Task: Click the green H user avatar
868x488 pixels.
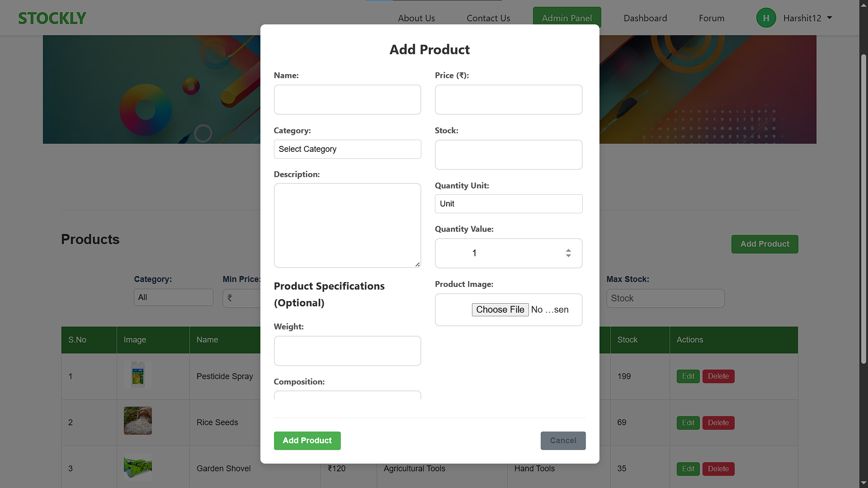Action: tap(766, 18)
